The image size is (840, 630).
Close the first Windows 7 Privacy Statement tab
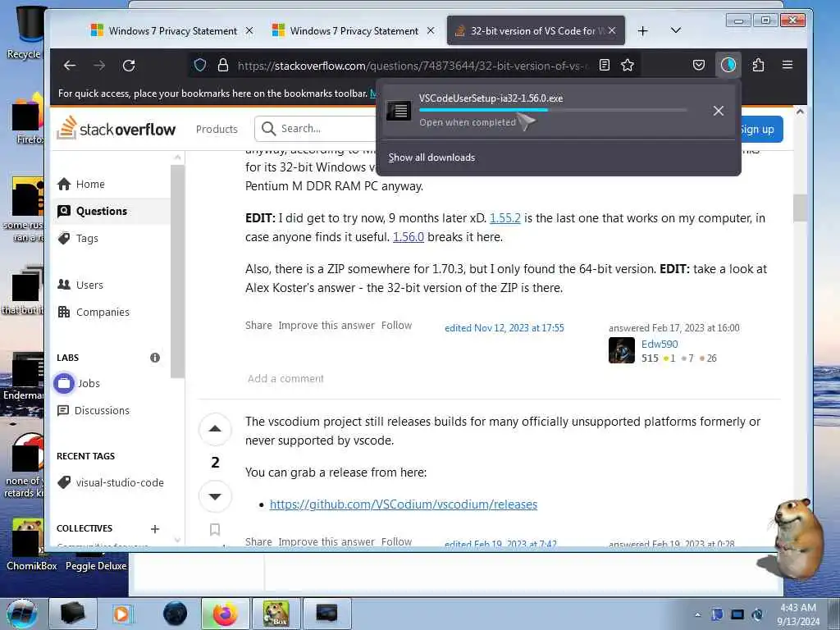tap(249, 30)
